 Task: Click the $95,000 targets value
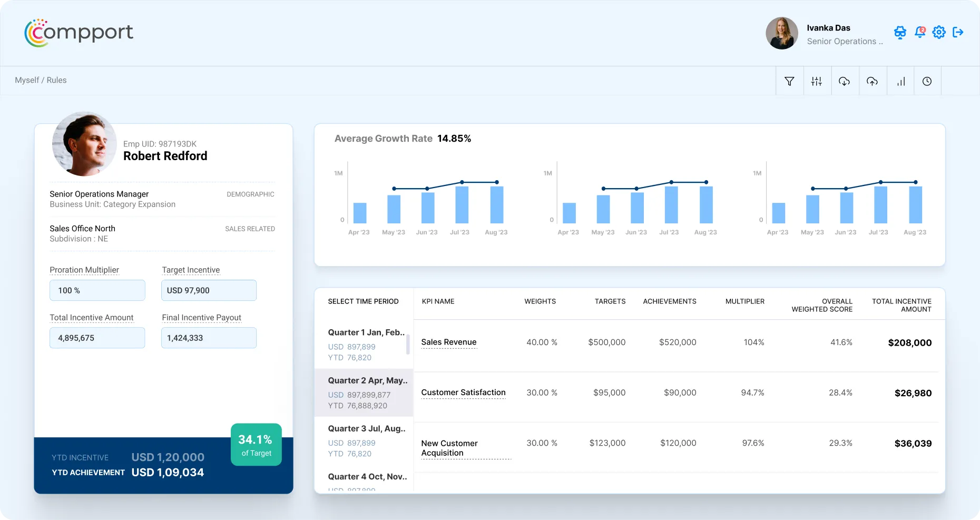click(609, 393)
